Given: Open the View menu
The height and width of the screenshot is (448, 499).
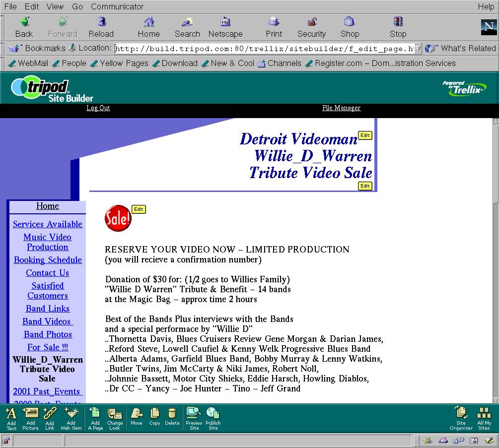Looking at the screenshot, I should (x=55, y=6).
